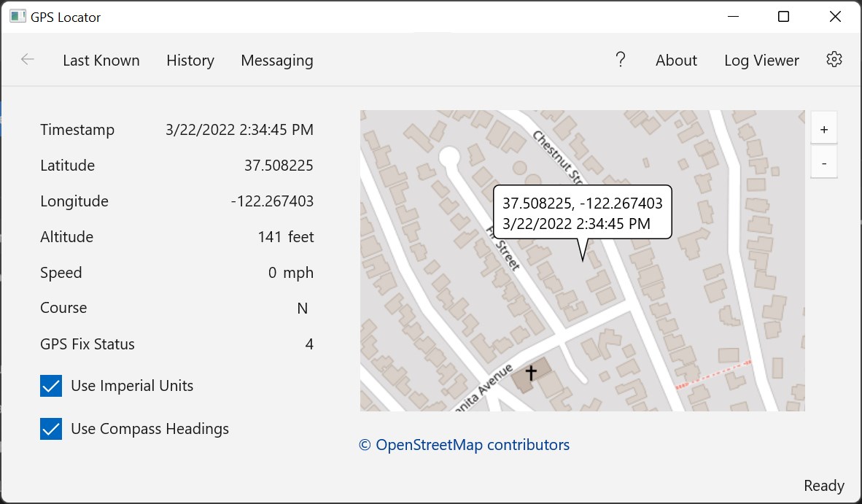Image resolution: width=862 pixels, height=504 pixels.
Task: Click the church cross marker on map
Action: pos(531,373)
